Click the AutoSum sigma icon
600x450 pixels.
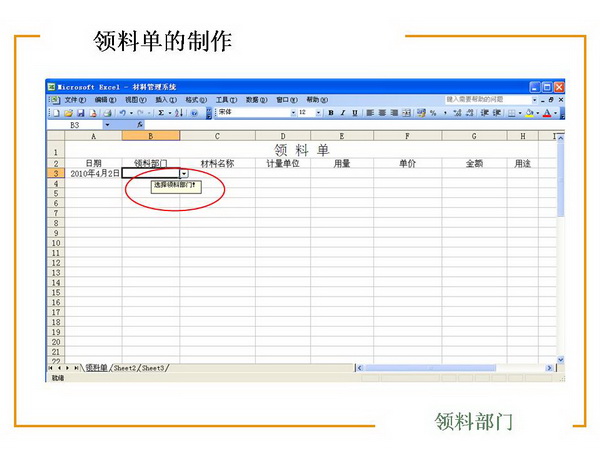tap(161, 113)
